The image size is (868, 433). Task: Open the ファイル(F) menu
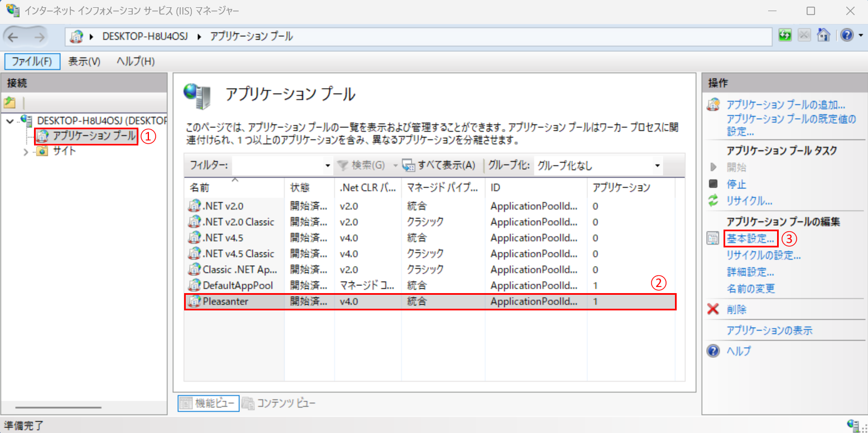pos(32,61)
